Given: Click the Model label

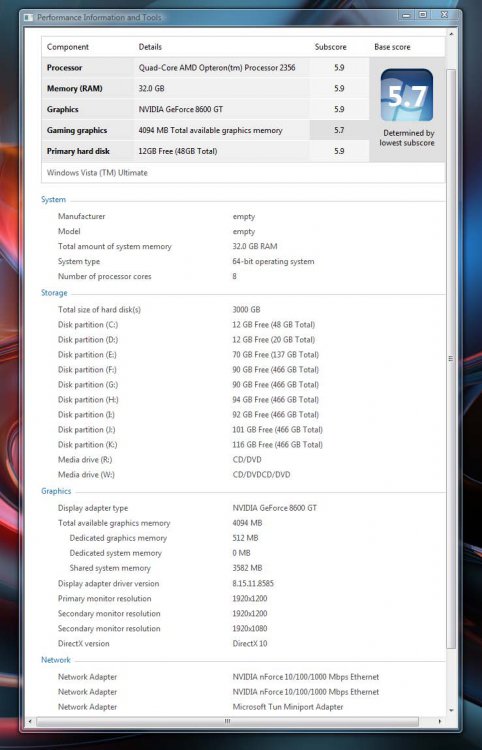Looking at the screenshot, I should (69, 231).
